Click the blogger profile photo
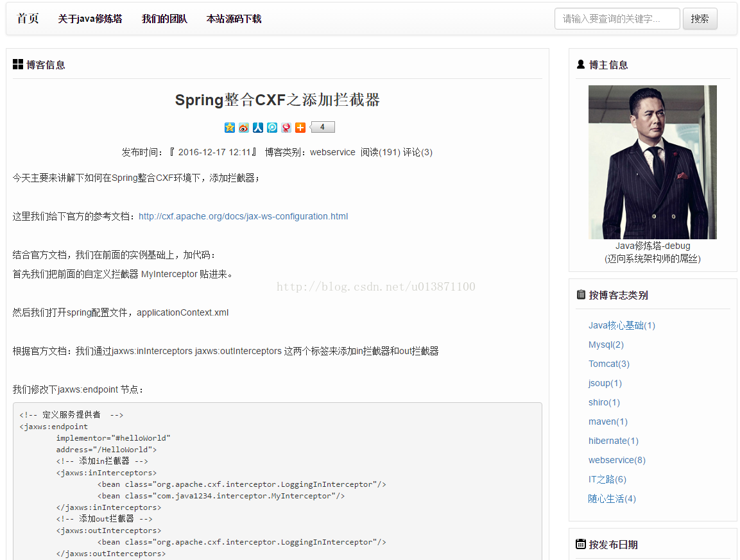Viewport: 740px width, 560px height. pos(652,162)
